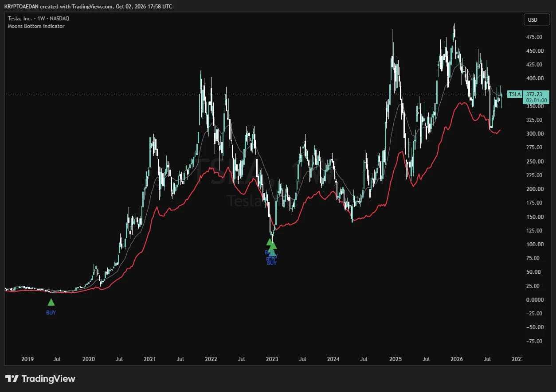This screenshot has width=556, height=392.
Task: Select the Tesla, Inc. 1W NASDAQ title
Action: tap(39, 19)
